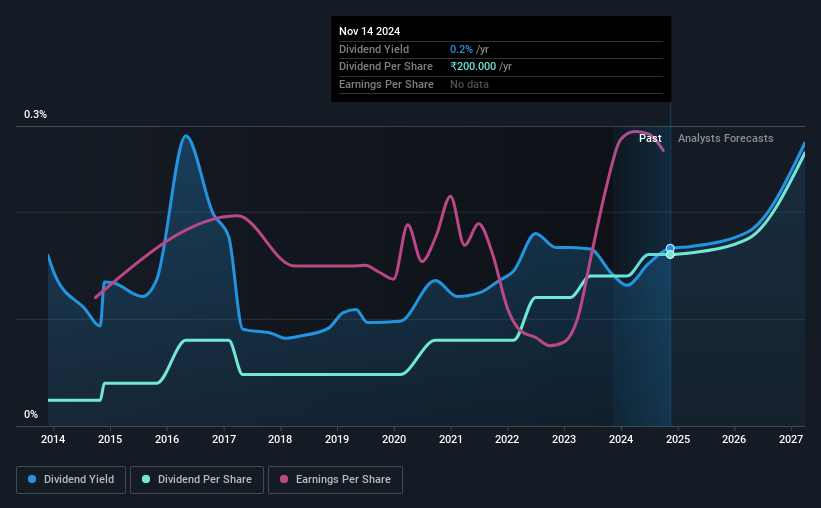821x508 pixels.
Task: Toggle the Dividend Yield legend series
Action: pos(71,480)
